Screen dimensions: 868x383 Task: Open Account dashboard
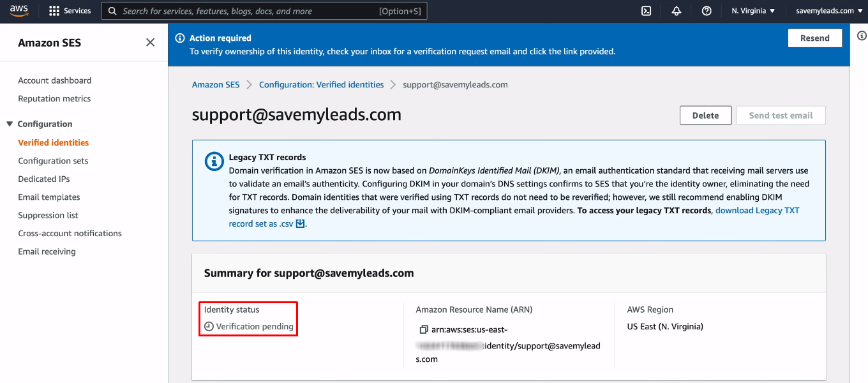tap(55, 80)
